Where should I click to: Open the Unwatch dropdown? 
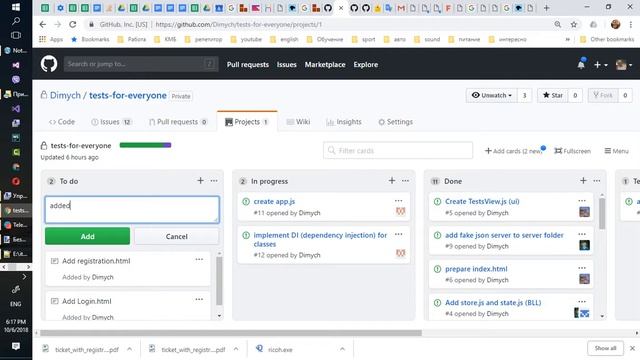click(491, 95)
